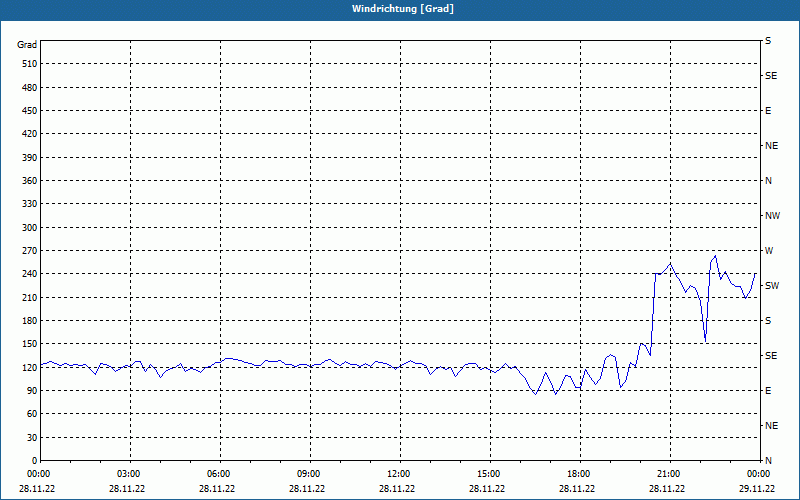The width and height of the screenshot is (800, 500).
Task: Select the time label 18:00
Action: pos(579,474)
